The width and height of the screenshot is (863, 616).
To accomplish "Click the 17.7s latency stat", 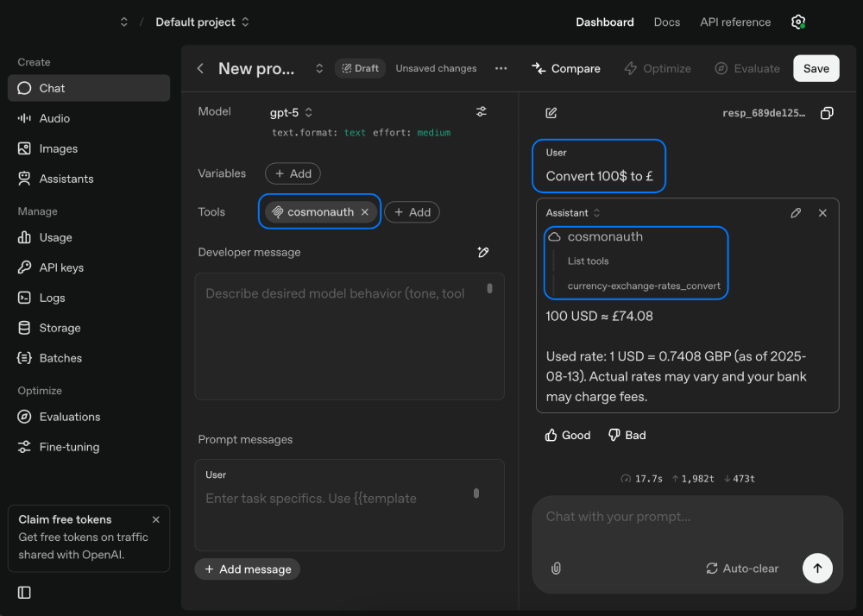I will pyautogui.click(x=642, y=479).
